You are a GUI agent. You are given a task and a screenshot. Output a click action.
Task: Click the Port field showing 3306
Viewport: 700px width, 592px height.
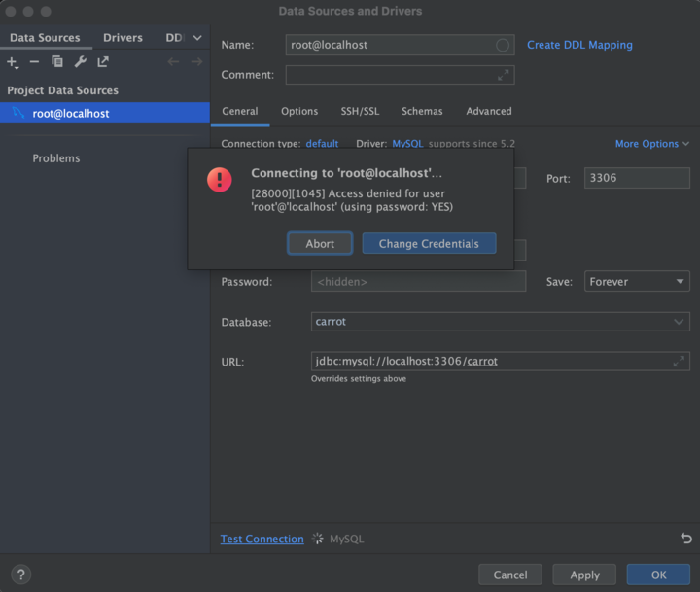pos(637,178)
